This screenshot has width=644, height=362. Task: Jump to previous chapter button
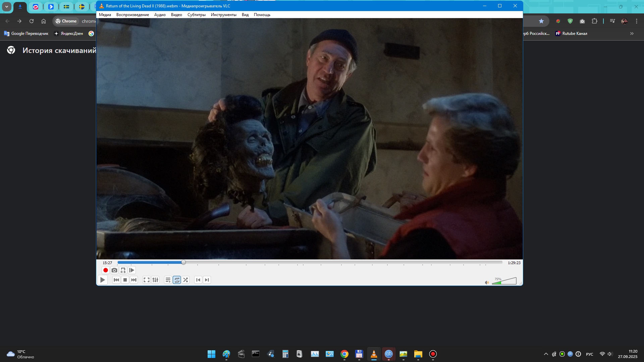click(x=198, y=280)
